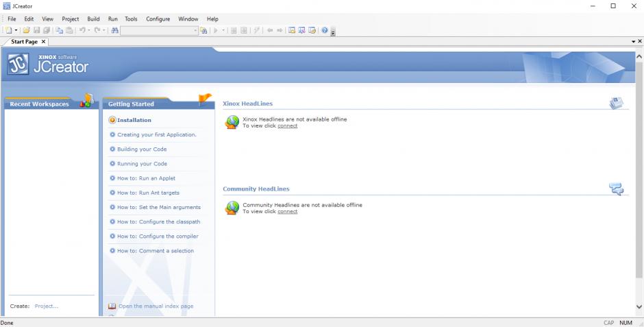Click the binoculars Find icon
Image resolution: width=644 pixels, height=327 pixels.
[x=114, y=30]
